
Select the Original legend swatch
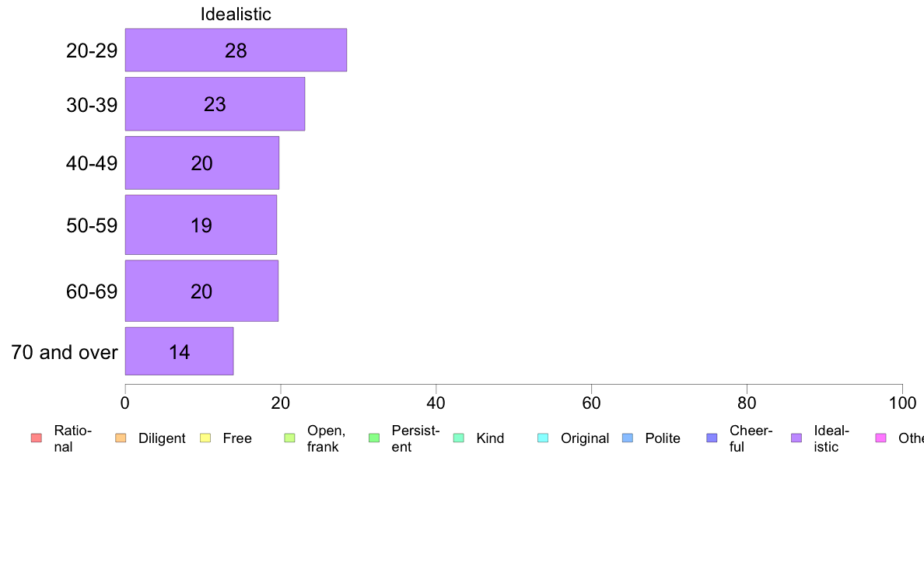click(544, 438)
